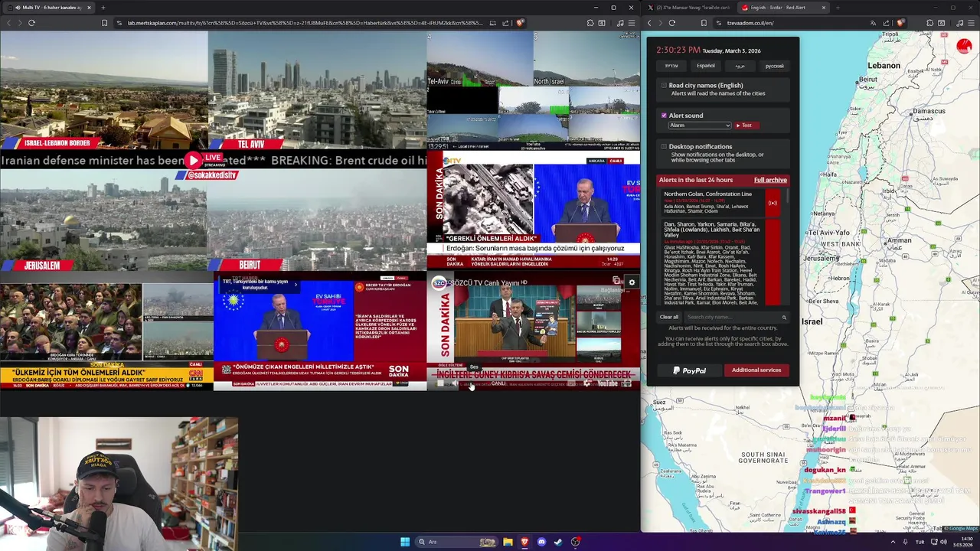This screenshot has width=980, height=551.
Task: Open the Full archive link
Action: point(770,180)
